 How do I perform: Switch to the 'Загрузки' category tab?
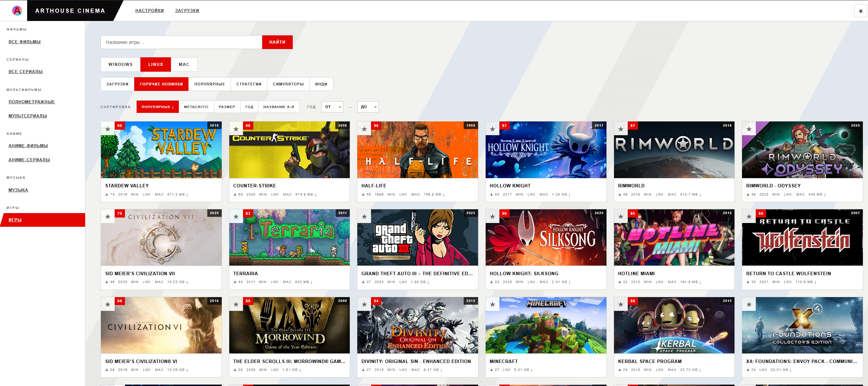(x=117, y=84)
